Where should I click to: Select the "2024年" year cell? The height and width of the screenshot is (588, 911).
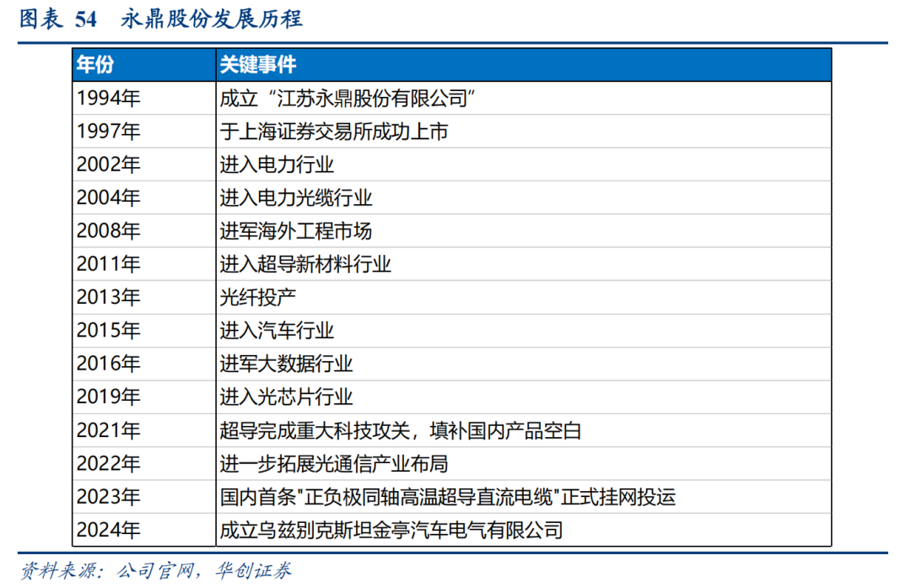pos(109,531)
